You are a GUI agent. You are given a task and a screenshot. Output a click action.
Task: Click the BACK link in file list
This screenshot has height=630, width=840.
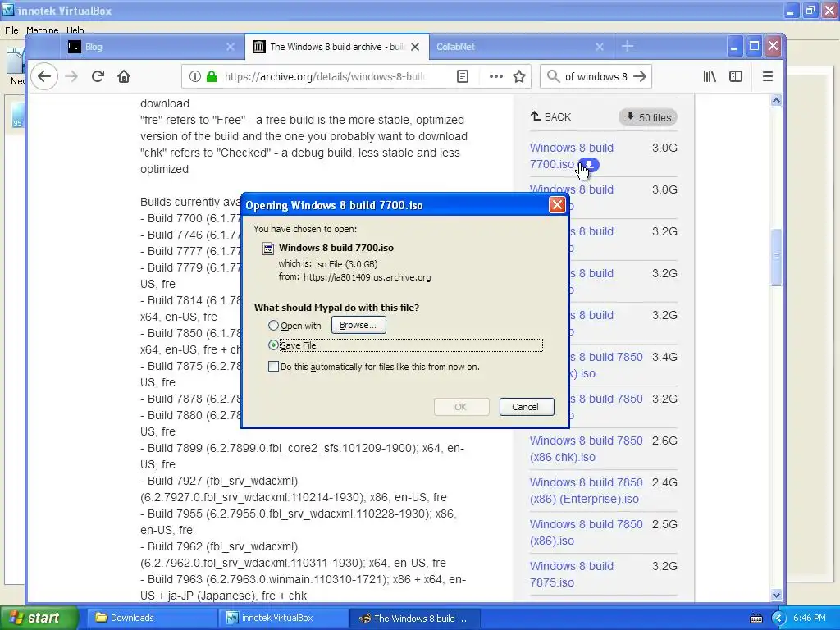(550, 116)
